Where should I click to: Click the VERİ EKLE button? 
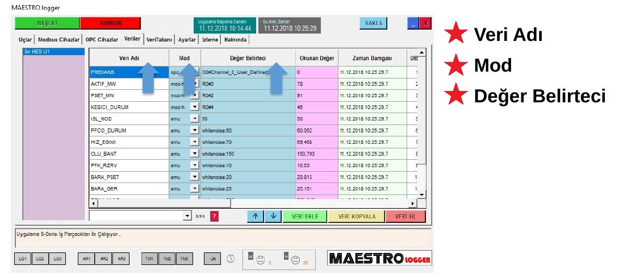[x=305, y=216]
